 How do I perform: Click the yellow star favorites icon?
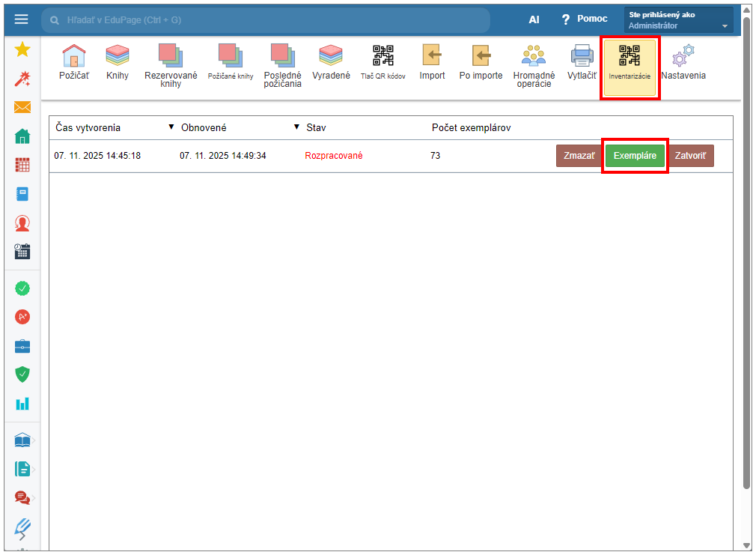pos(22,49)
